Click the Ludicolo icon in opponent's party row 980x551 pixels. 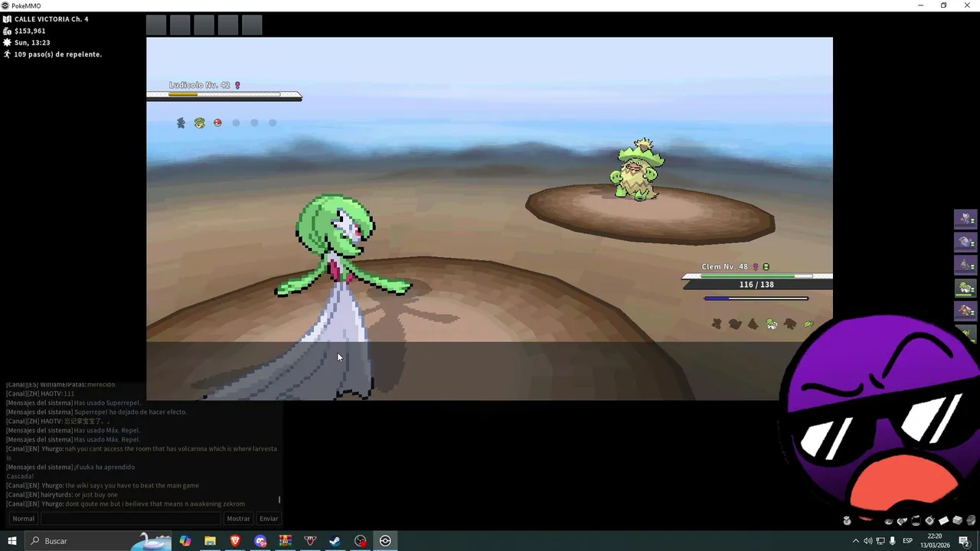[x=199, y=122]
